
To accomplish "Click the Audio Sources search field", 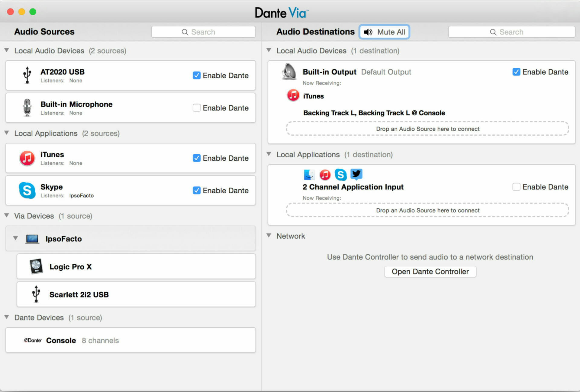I will (203, 32).
